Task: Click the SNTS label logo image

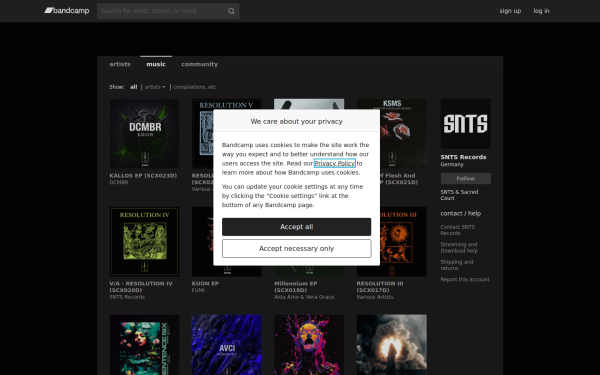Action: point(465,124)
